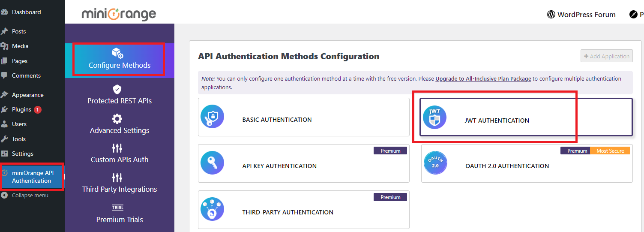Click the Premium Trials trial icon

[x=117, y=208]
